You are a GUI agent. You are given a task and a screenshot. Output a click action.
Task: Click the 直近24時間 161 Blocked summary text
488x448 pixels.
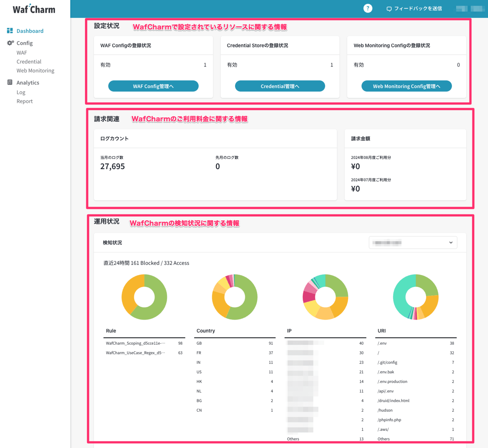146,263
